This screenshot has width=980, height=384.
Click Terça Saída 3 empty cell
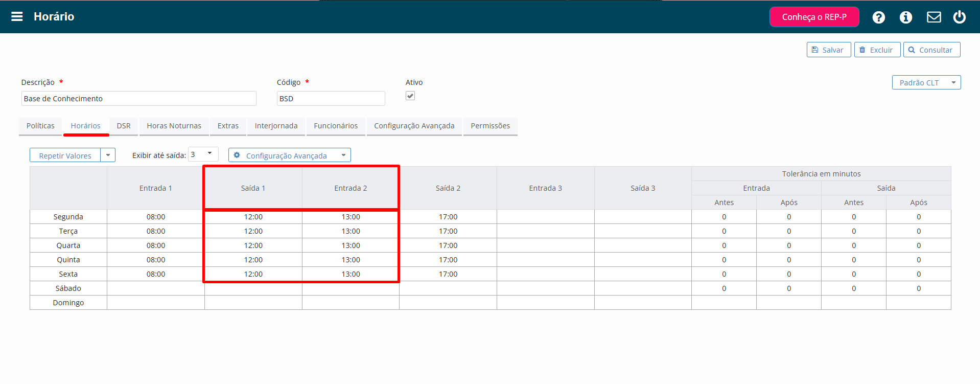click(643, 231)
